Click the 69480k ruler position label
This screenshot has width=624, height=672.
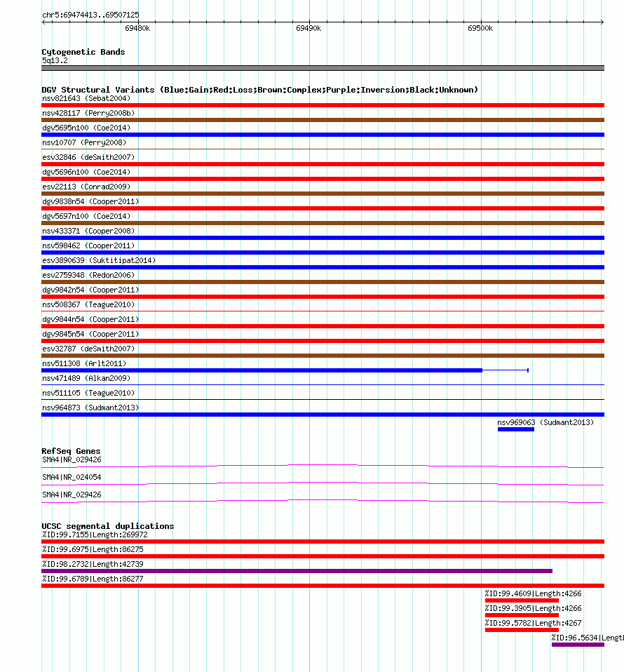click(137, 28)
